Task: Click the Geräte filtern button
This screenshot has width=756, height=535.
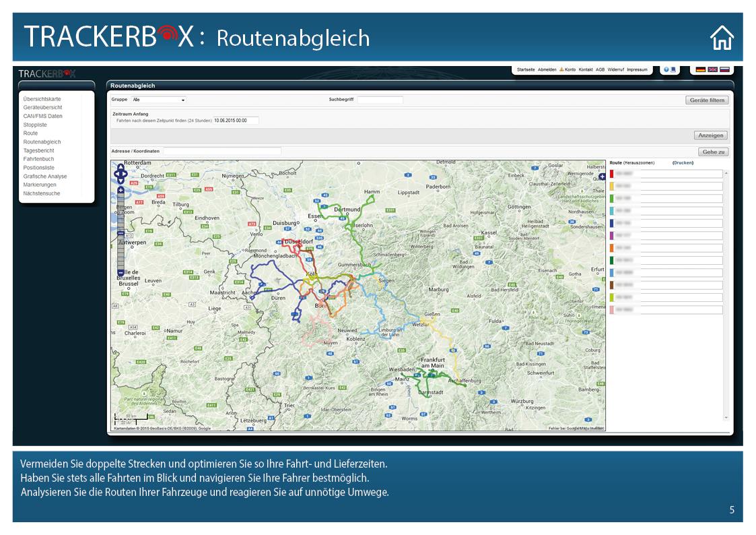Action: point(707,100)
